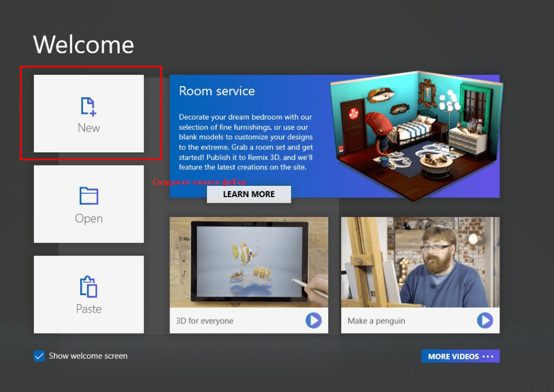
Task: Play the Make a penguin video
Action: point(485,321)
